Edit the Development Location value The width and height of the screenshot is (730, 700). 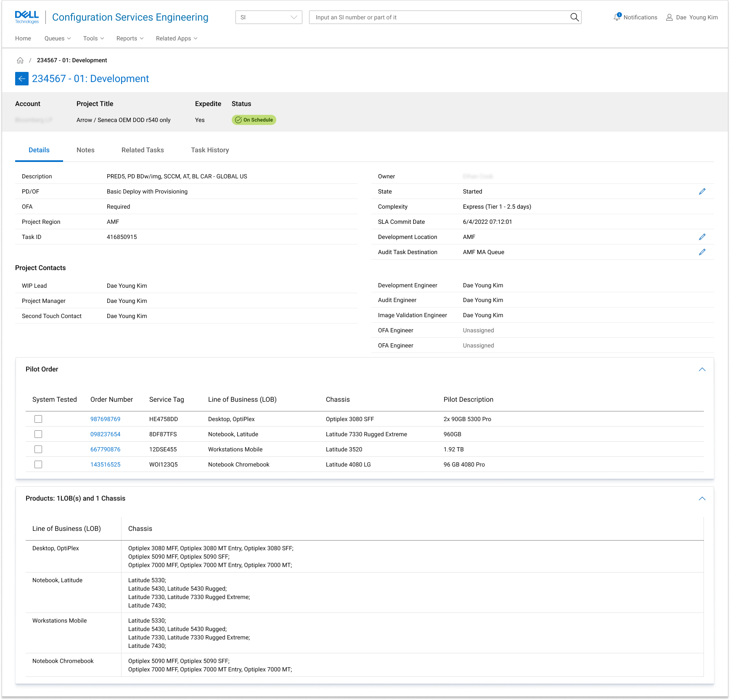[702, 237]
